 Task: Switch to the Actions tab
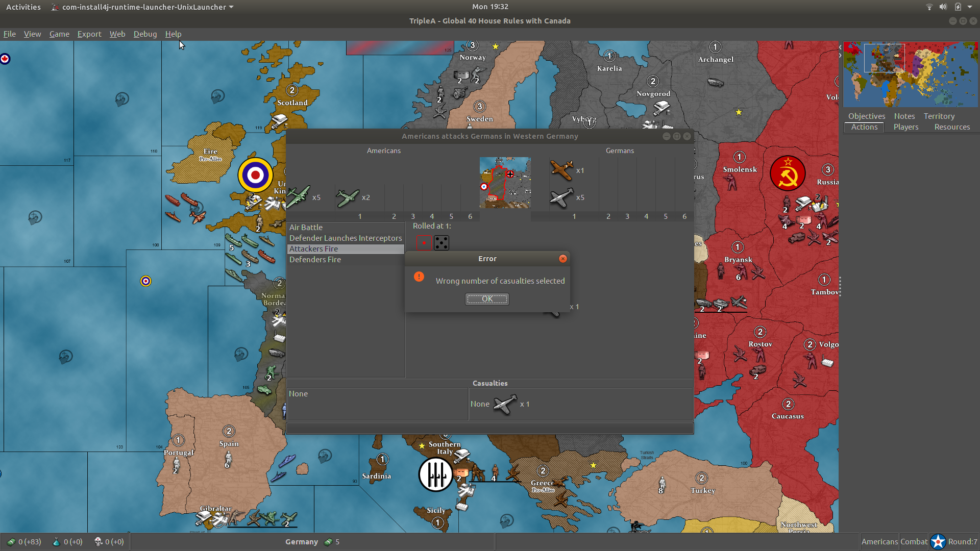pos(864,127)
